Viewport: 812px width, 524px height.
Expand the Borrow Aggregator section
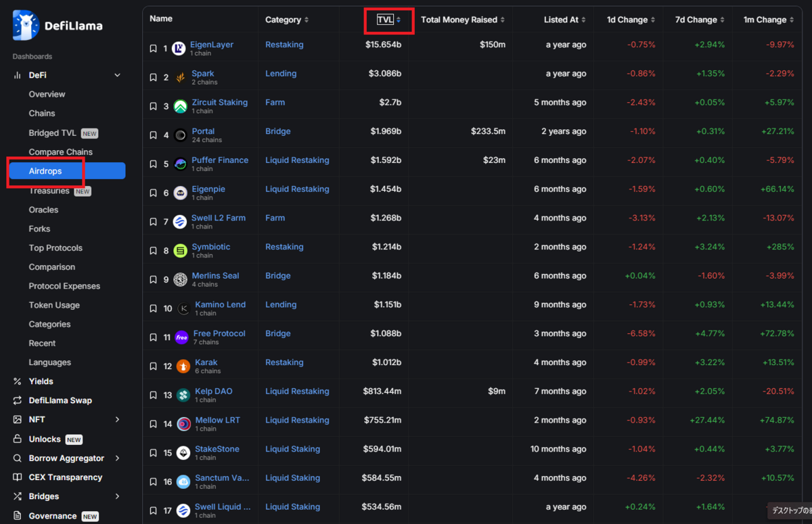click(117, 458)
